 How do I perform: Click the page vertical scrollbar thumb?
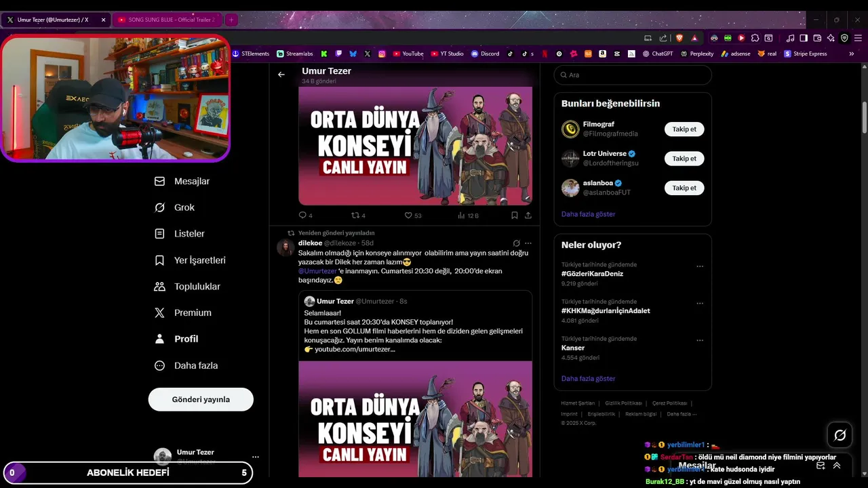pyautogui.click(x=865, y=117)
